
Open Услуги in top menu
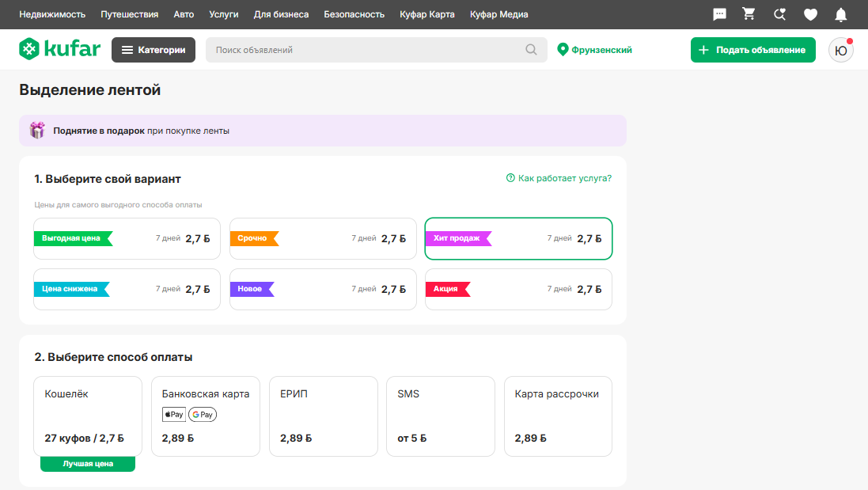click(x=224, y=14)
